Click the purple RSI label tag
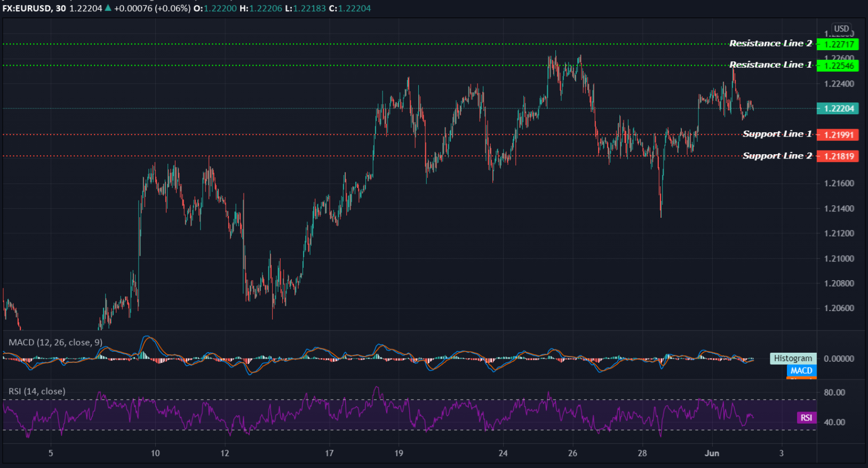 point(806,417)
